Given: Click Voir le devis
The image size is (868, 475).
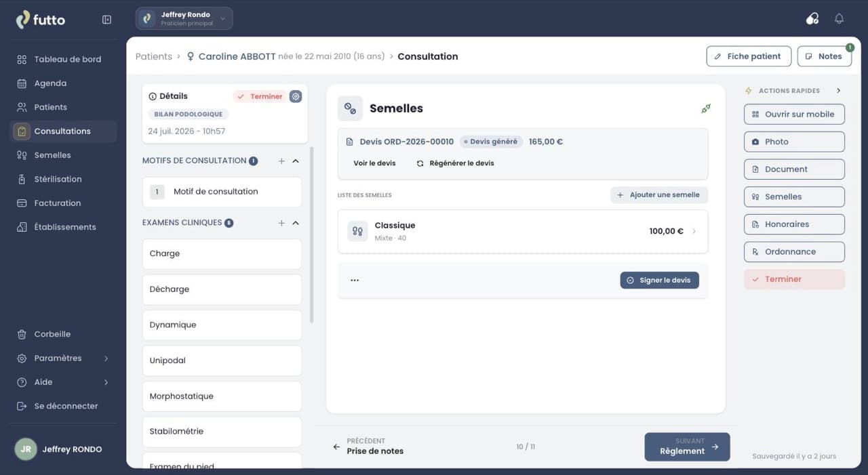Looking at the screenshot, I should 374,163.
